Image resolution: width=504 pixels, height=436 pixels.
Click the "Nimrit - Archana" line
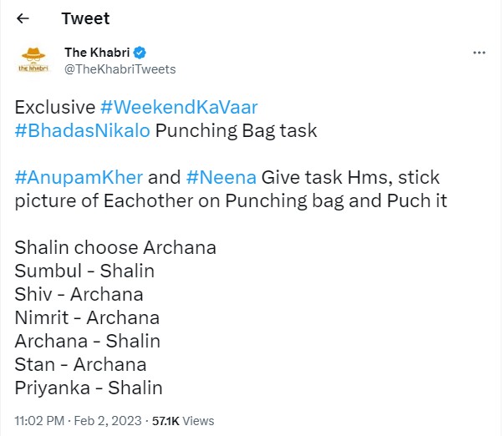(87, 317)
